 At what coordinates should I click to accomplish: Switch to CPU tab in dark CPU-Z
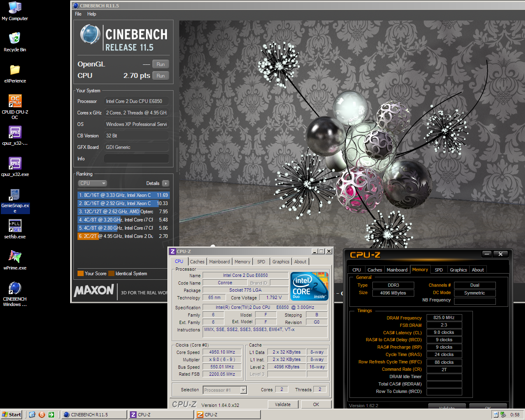click(356, 270)
